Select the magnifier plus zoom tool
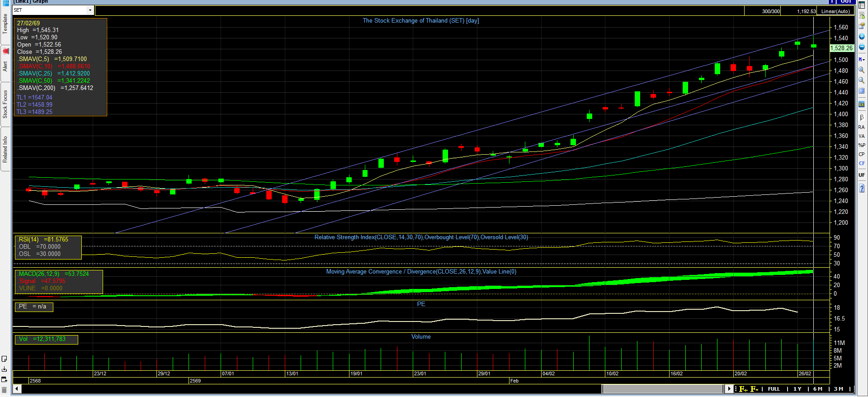Viewport: 868px width, 397px height. [862, 70]
